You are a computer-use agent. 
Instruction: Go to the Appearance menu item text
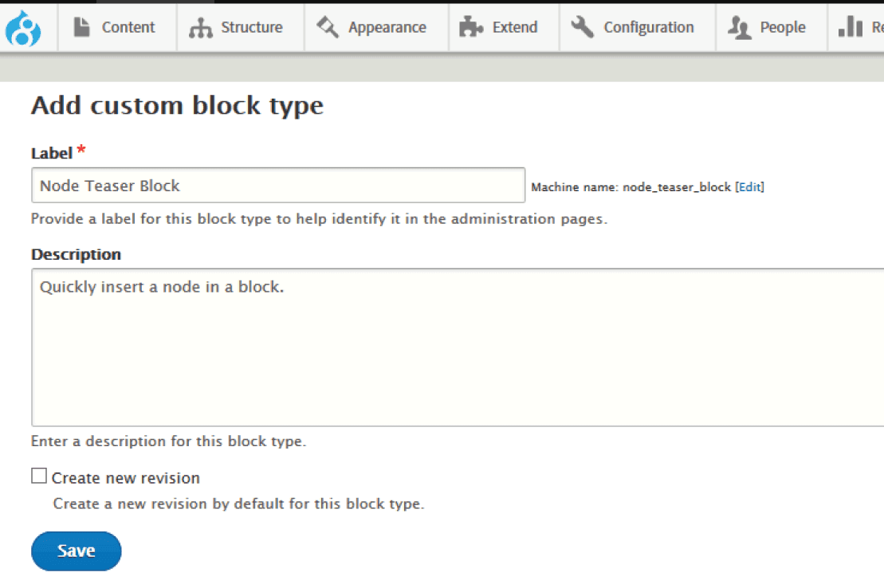pos(387,27)
